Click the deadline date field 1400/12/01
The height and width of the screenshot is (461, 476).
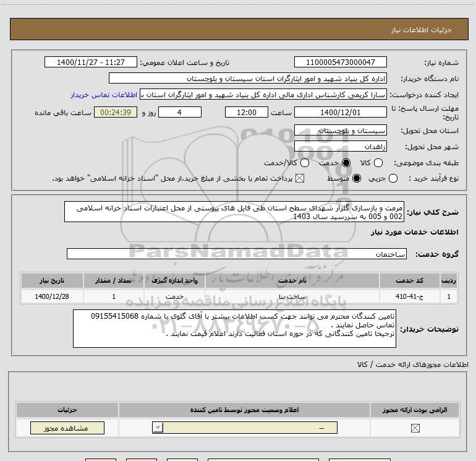[x=340, y=112]
